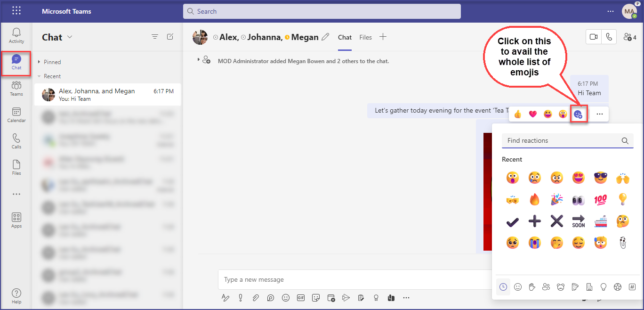Open more options on message reactions bar
Screen dimensions: 644x310
[599, 114]
